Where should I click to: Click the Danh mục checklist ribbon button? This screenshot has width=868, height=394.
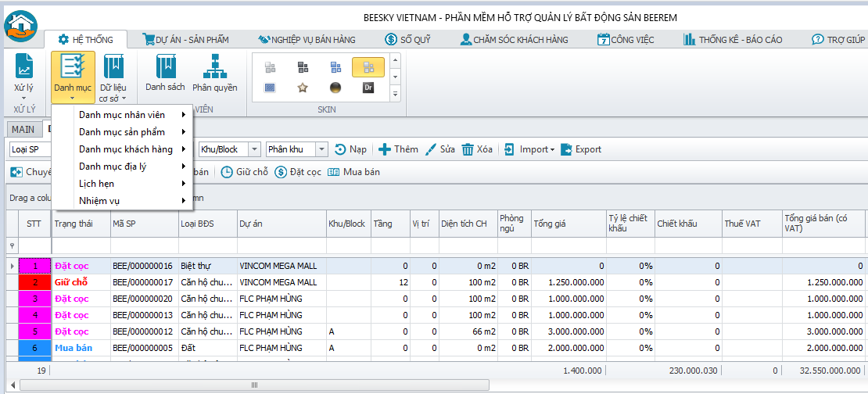tap(73, 77)
